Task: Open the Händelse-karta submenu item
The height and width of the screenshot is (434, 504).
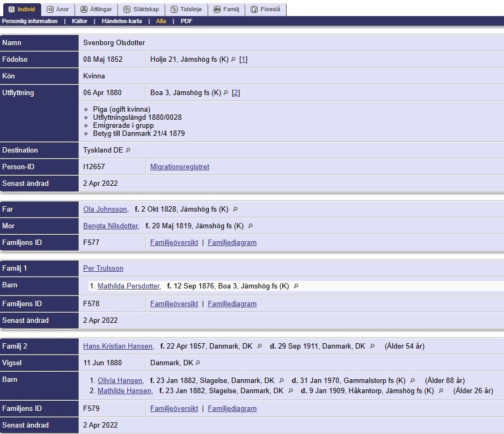Action: [121, 21]
